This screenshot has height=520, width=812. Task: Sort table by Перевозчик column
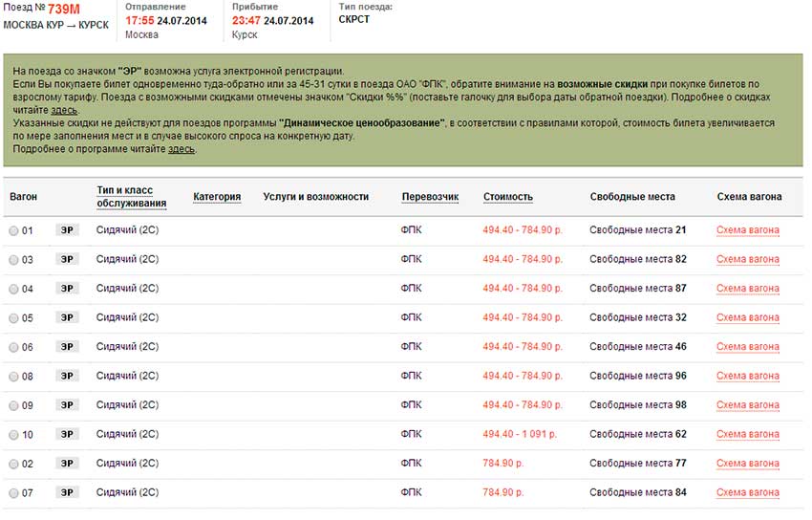click(430, 197)
